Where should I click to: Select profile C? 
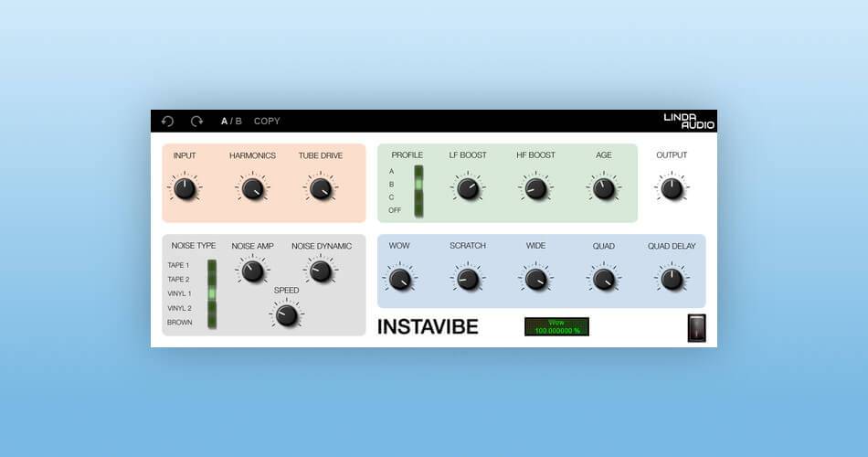click(392, 197)
